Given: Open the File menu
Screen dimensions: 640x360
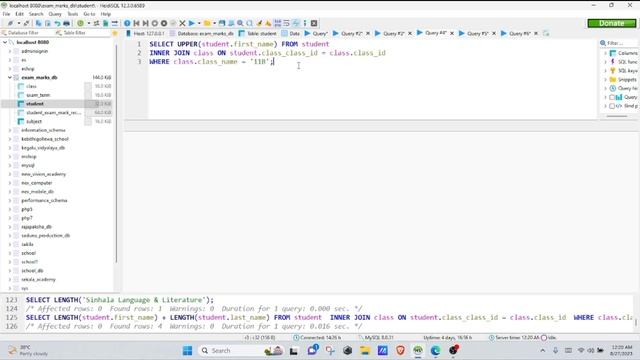Looking at the screenshot, I should tap(6, 14).
